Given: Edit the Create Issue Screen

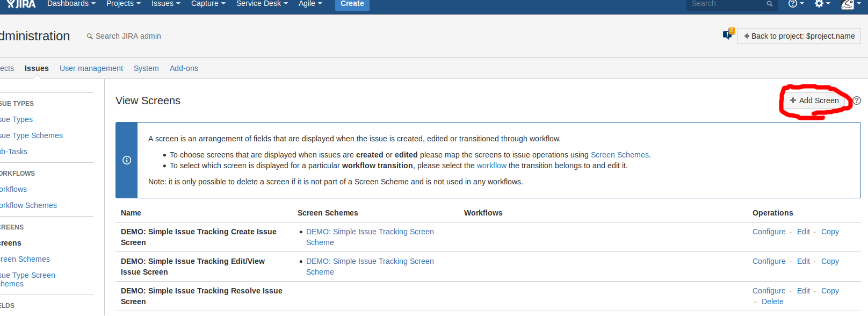Looking at the screenshot, I should (x=803, y=232).
